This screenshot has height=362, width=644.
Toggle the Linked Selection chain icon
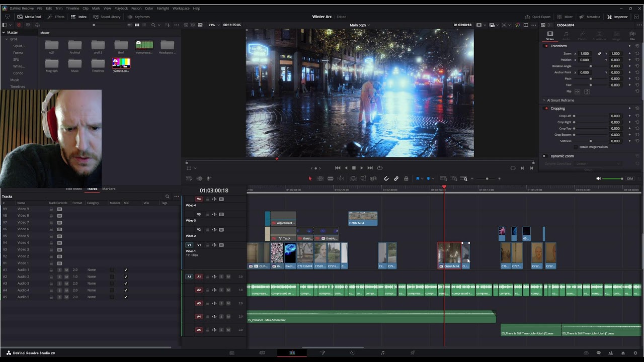pyautogui.click(x=396, y=178)
